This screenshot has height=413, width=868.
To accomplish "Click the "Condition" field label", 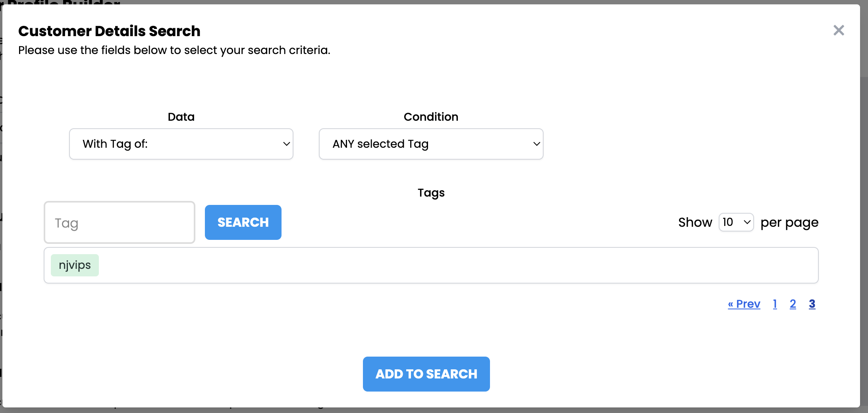I will pos(431,117).
